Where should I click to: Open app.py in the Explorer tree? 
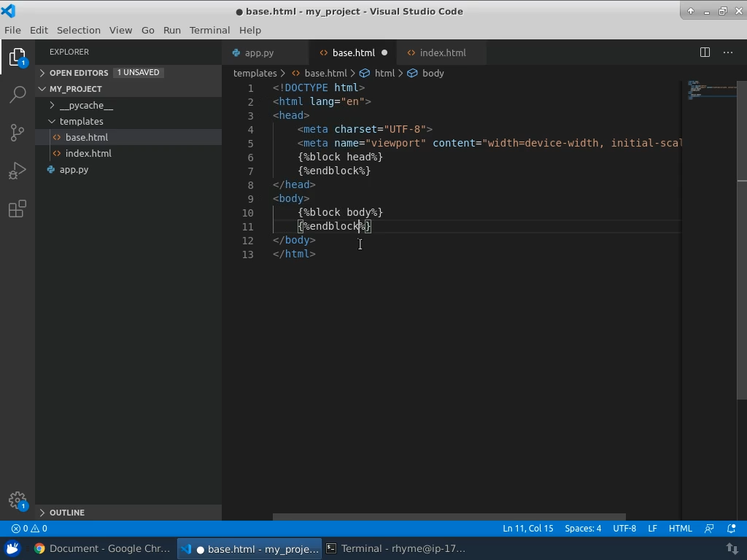(x=74, y=169)
